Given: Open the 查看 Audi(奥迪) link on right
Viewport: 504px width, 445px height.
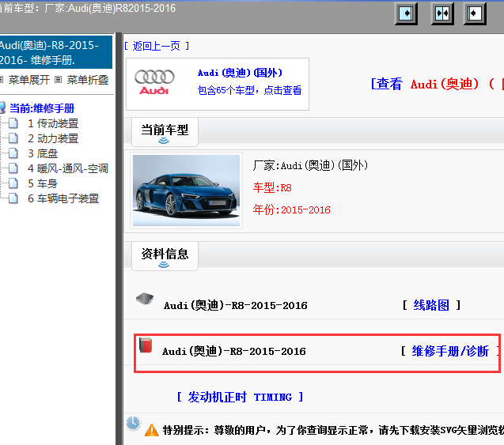Looking at the screenshot, I should click(437, 84).
